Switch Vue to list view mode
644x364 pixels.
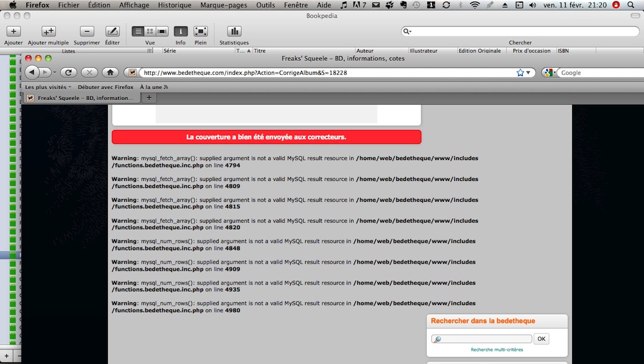point(138,32)
